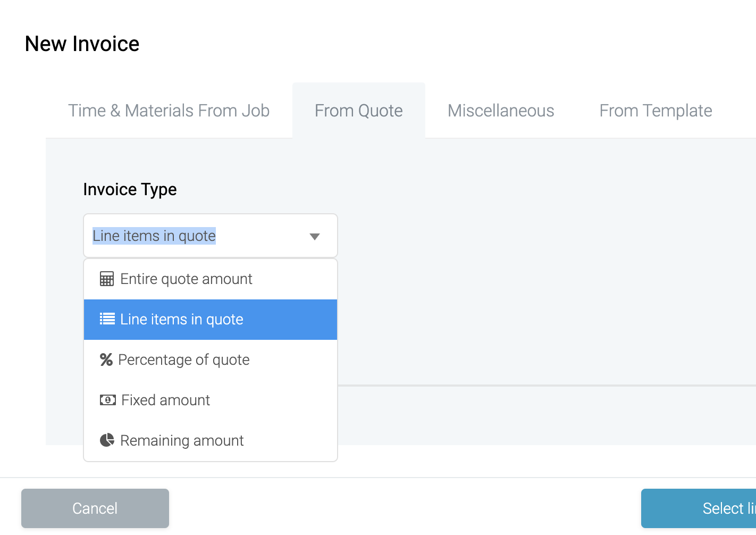Click the percentage icon beside Percentage of quote
The image size is (756, 535).
tap(107, 360)
